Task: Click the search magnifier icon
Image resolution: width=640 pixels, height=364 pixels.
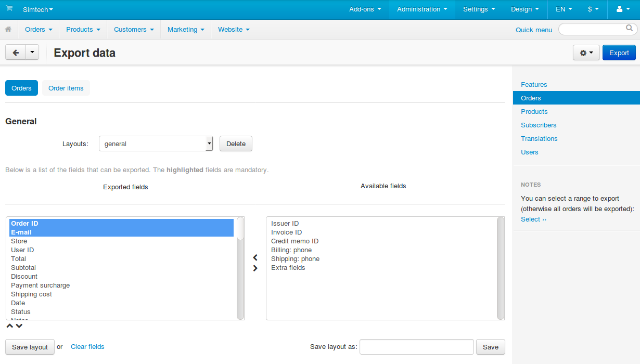Action: [x=629, y=28]
